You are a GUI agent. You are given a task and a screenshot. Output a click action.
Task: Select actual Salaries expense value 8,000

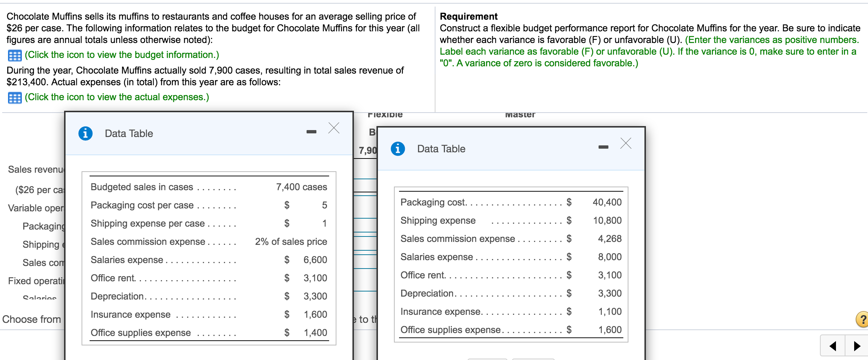click(x=610, y=257)
